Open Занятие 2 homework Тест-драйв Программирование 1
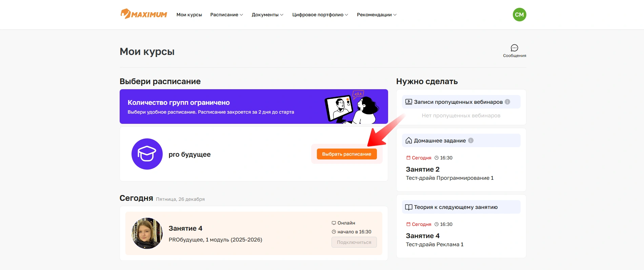This screenshot has width=644, height=270. pyautogui.click(x=449, y=173)
